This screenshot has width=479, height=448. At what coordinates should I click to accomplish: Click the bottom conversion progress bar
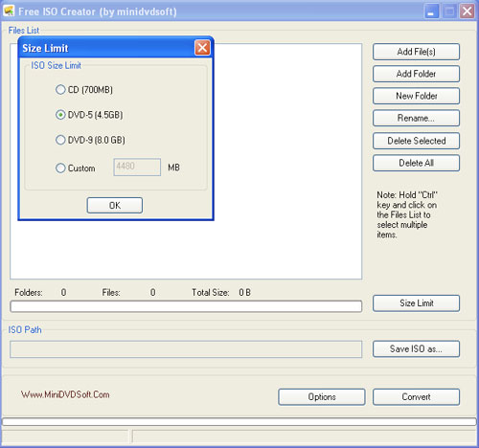tap(239, 421)
